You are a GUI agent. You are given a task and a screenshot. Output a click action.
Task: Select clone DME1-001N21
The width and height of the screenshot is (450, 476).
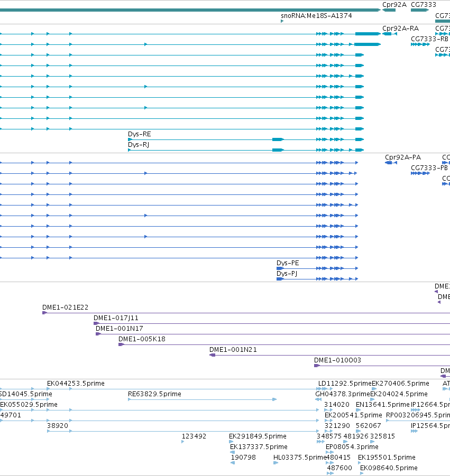click(x=329, y=355)
